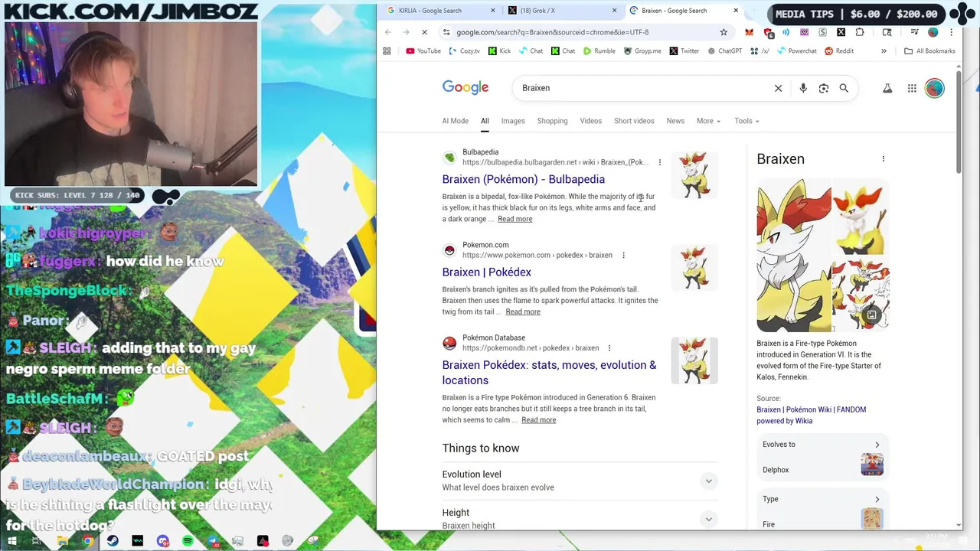Click Read more under Pokemon.com result
Screen dimensions: 980x551
pyautogui.click(x=523, y=311)
